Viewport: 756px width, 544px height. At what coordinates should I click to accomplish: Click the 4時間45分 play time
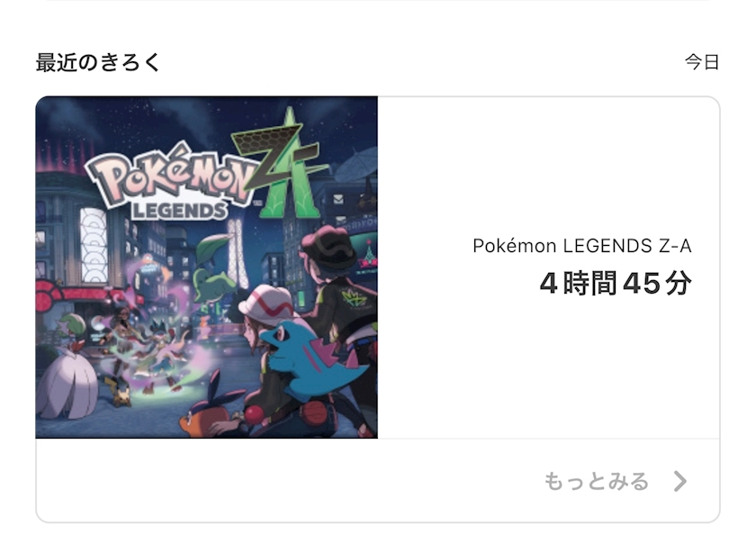click(616, 283)
